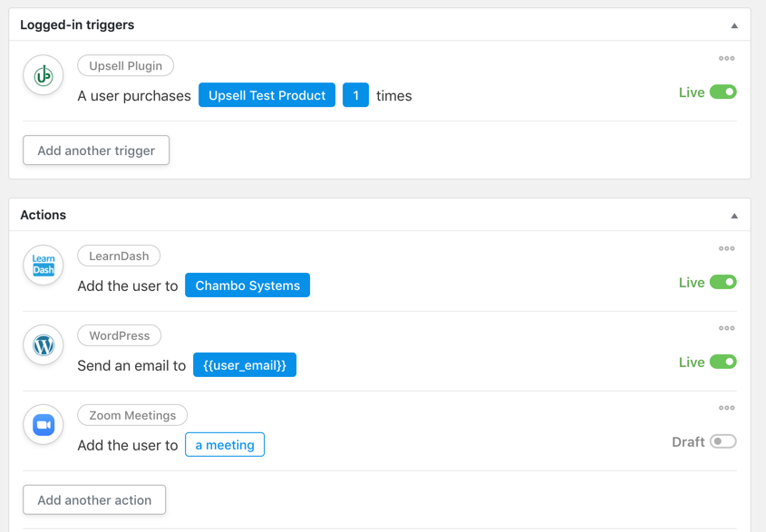The width and height of the screenshot is (766, 532).
Task: Disable the LearnDash action Live toggle
Action: (x=723, y=282)
